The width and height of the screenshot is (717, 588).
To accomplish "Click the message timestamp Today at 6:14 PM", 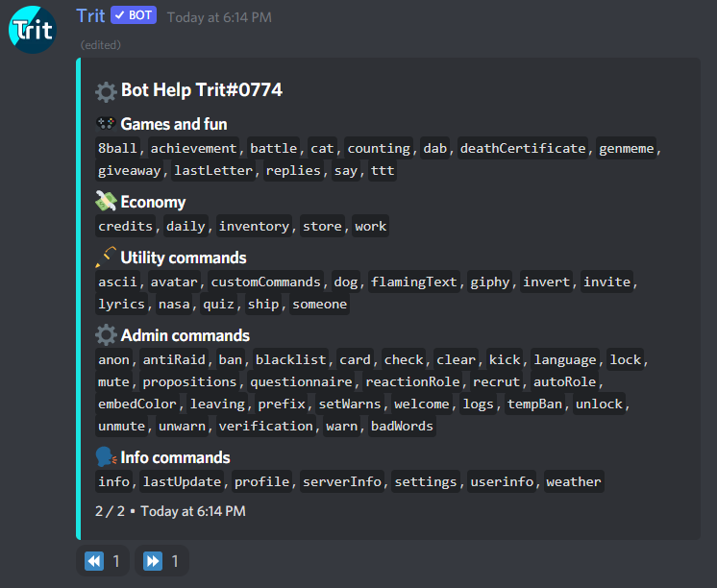I will (x=218, y=17).
